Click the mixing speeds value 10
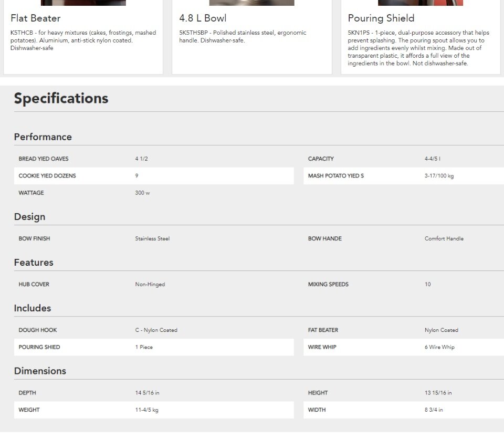Viewport: 504px width, 439px height. click(427, 284)
